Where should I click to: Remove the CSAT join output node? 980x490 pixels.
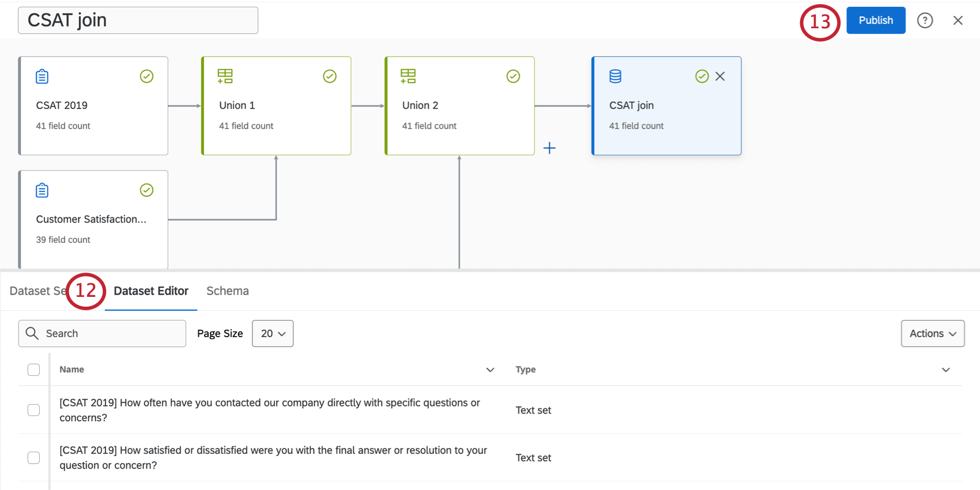pyautogui.click(x=720, y=76)
